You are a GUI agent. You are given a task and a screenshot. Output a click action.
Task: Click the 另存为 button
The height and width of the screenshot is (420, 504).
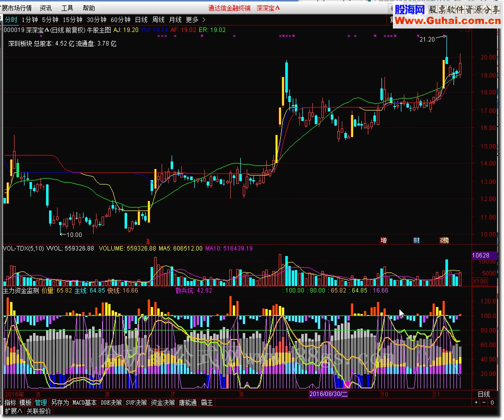pos(60,402)
